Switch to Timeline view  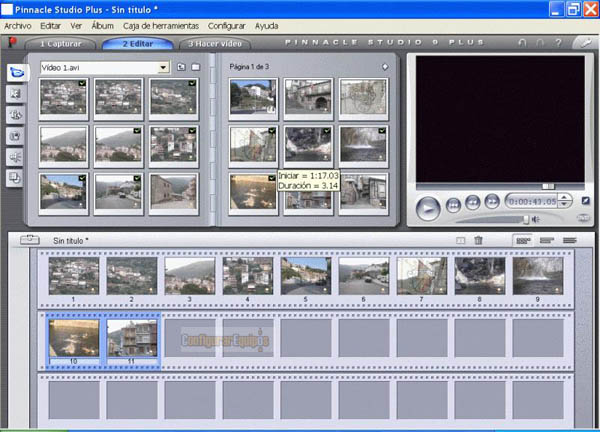click(x=546, y=240)
